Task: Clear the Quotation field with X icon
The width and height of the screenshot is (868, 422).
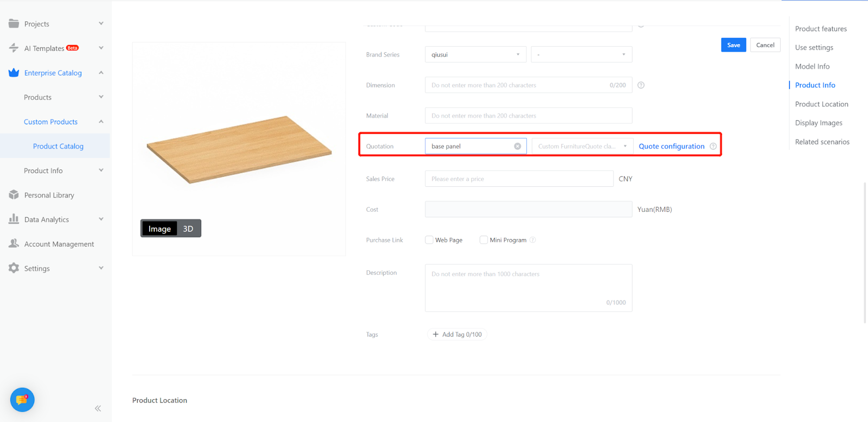Action: 518,146
